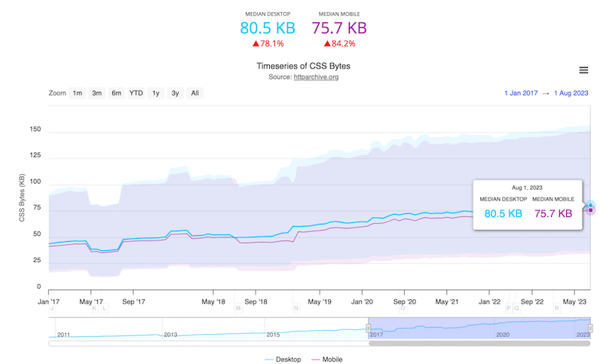The height and width of the screenshot is (364, 603).
Task: Zoom chart to 3y range
Action: pos(175,93)
